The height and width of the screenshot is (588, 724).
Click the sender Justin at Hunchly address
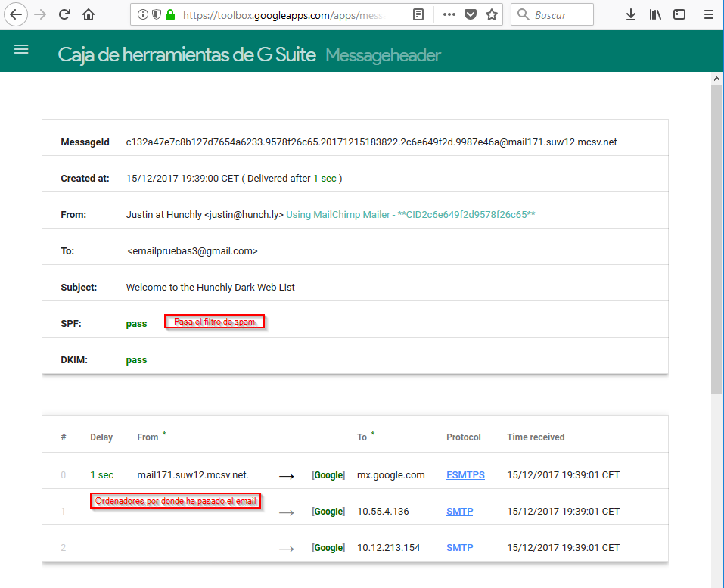pos(204,215)
